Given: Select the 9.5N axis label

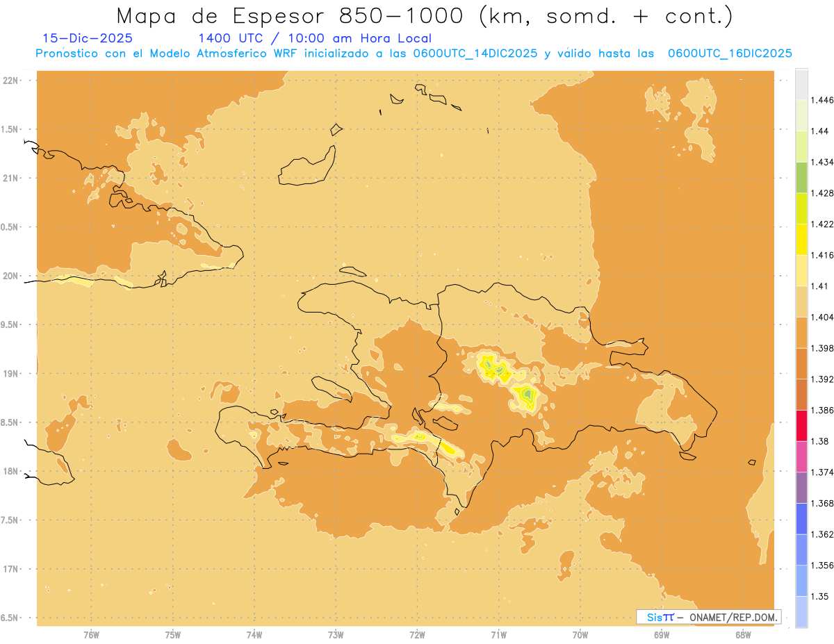Looking at the screenshot, I should (x=10, y=325).
